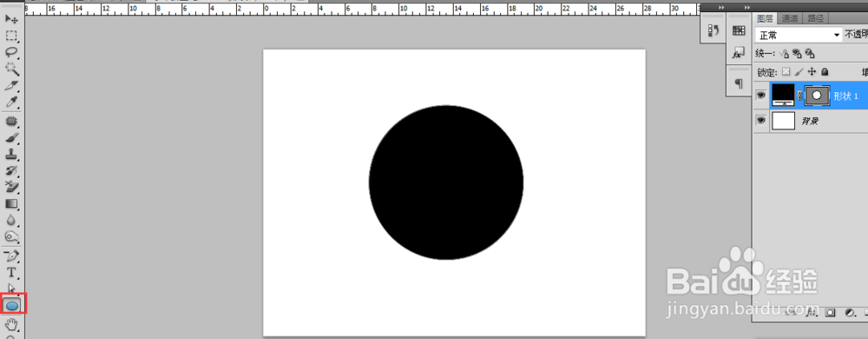Select the Eraser tool
Screen dimensions: 868x339
click(11, 187)
